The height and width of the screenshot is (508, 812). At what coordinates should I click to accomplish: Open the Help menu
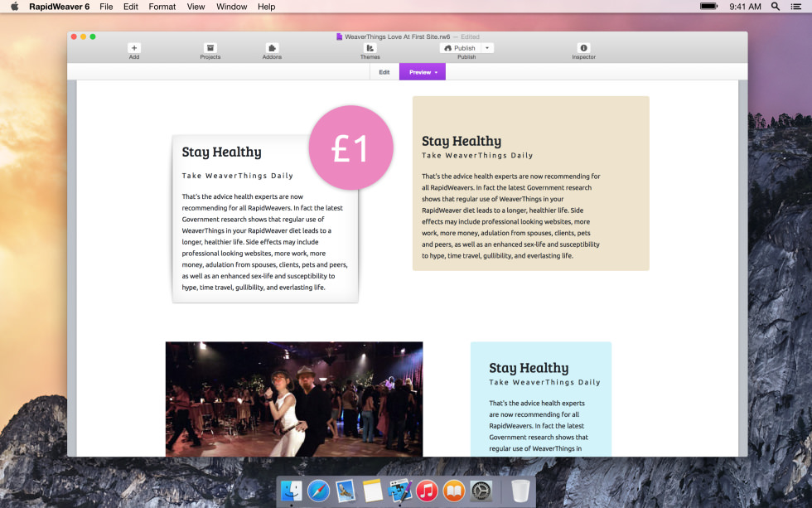266,7
